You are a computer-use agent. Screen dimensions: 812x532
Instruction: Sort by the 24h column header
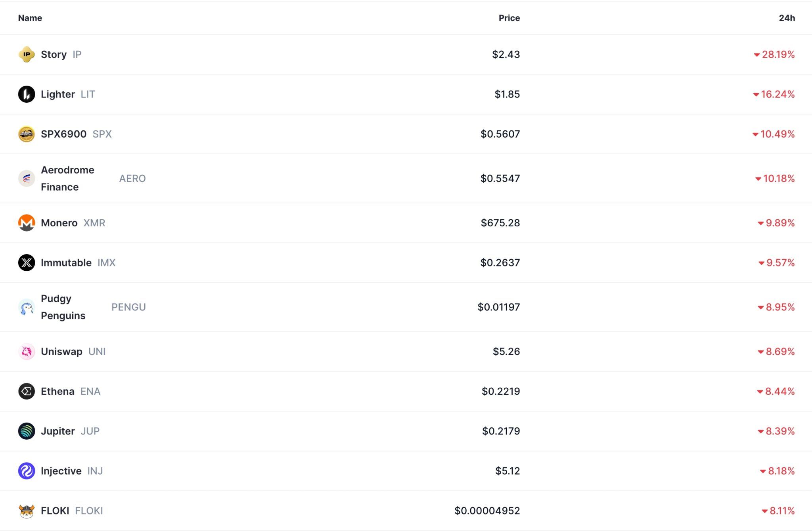pyautogui.click(x=787, y=18)
